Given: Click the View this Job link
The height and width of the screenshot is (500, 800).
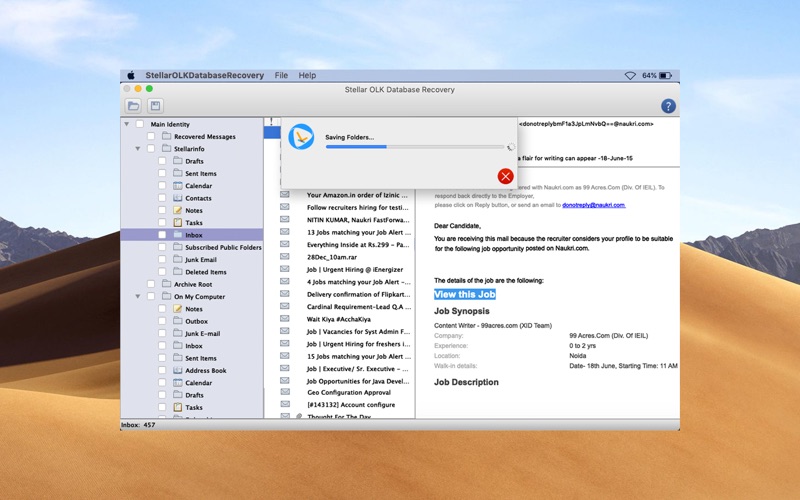Looking at the screenshot, I should [x=465, y=294].
